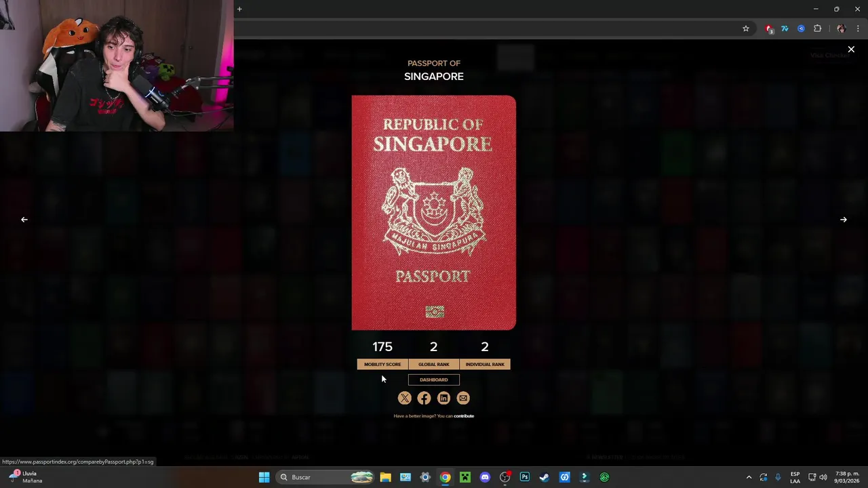868x488 pixels.
Task: Share the passport by email icon
Action: click(x=463, y=398)
